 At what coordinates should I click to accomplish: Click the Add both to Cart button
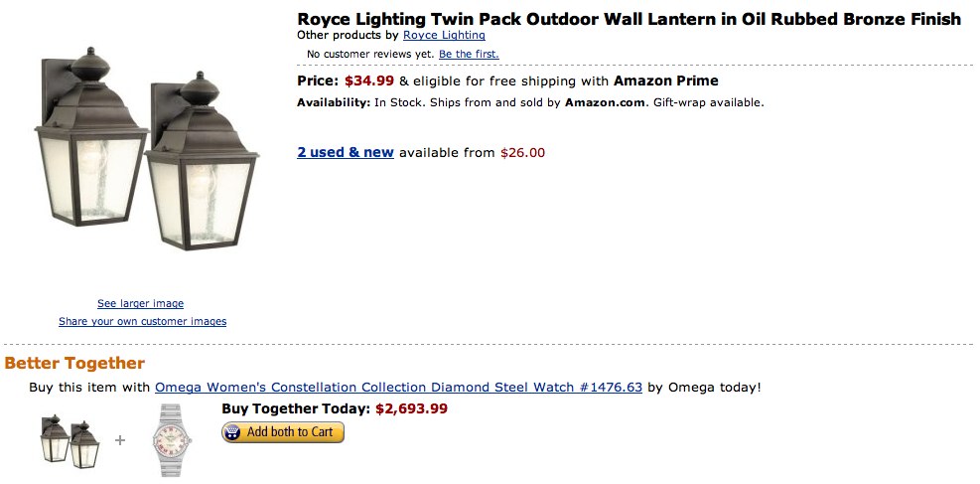click(x=283, y=432)
